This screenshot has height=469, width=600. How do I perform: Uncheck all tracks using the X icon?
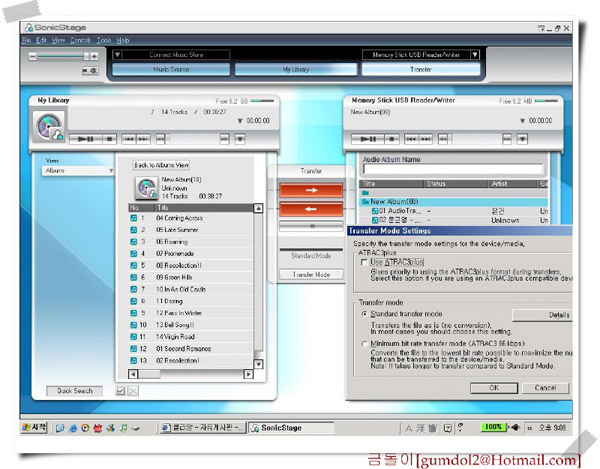tap(133, 391)
